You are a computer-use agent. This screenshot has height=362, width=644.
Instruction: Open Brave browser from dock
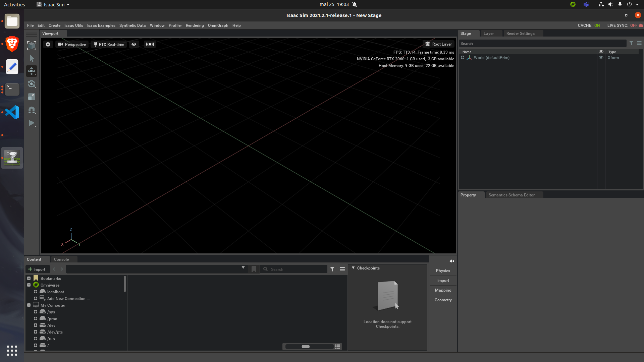(12, 44)
